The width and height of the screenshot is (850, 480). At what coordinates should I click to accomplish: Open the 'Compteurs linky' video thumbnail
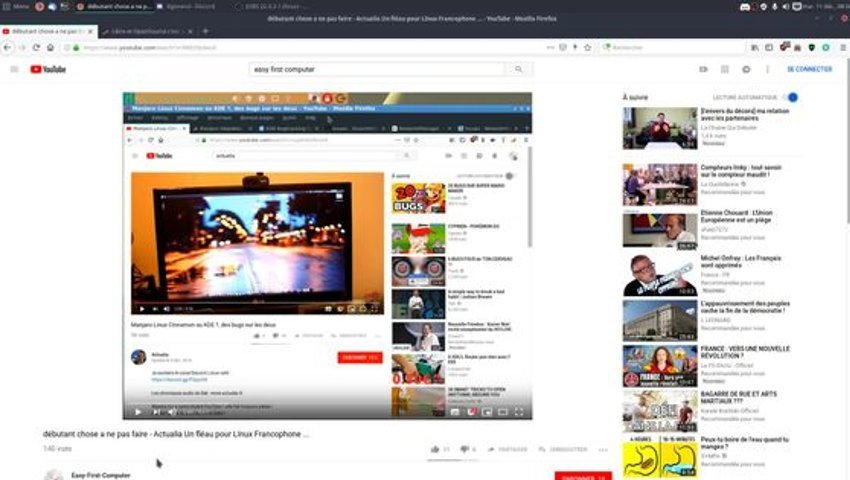pos(660,184)
